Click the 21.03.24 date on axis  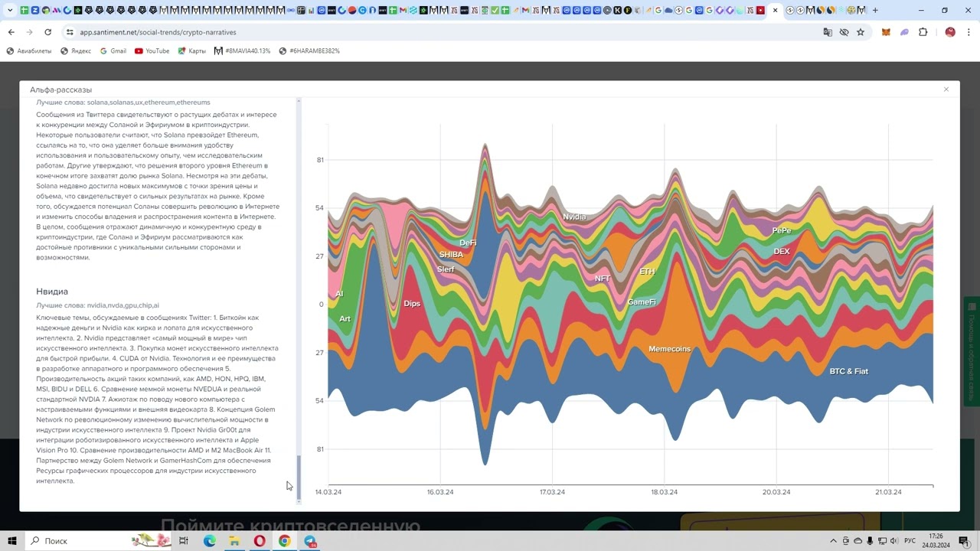pos(888,492)
